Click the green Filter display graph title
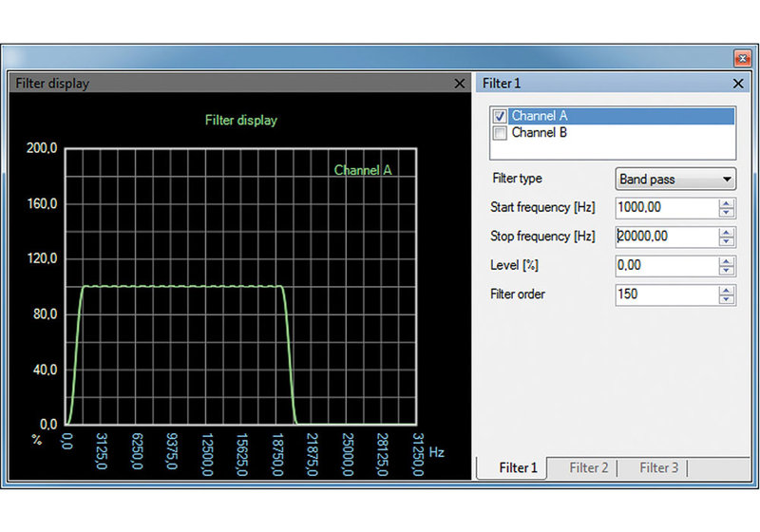This screenshot has width=760, height=532. tap(241, 120)
